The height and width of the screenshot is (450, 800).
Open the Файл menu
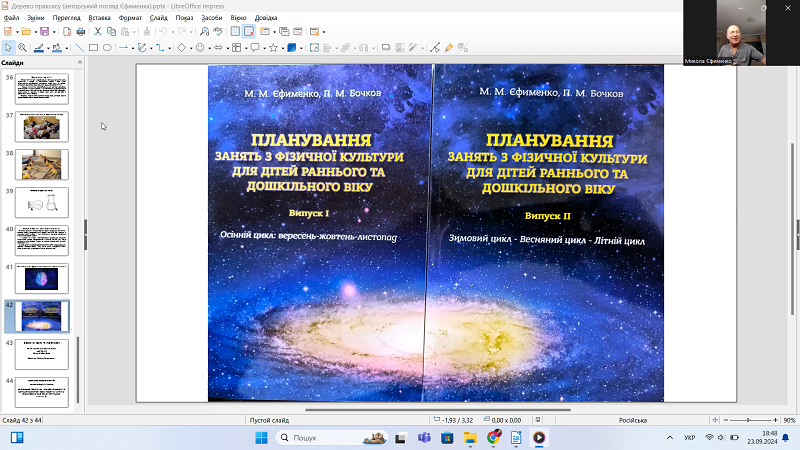pos(11,17)
